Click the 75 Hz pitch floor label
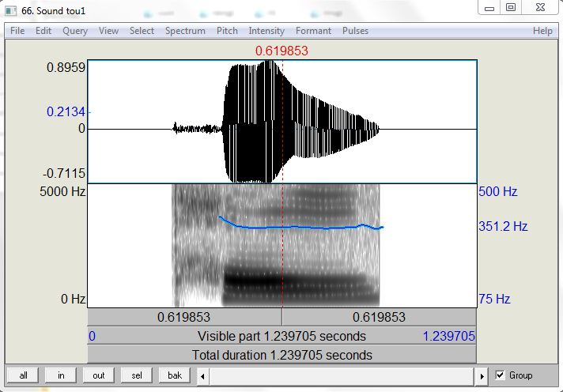The width and height of the screenshot is (563, 392). [x=494, y=299]
